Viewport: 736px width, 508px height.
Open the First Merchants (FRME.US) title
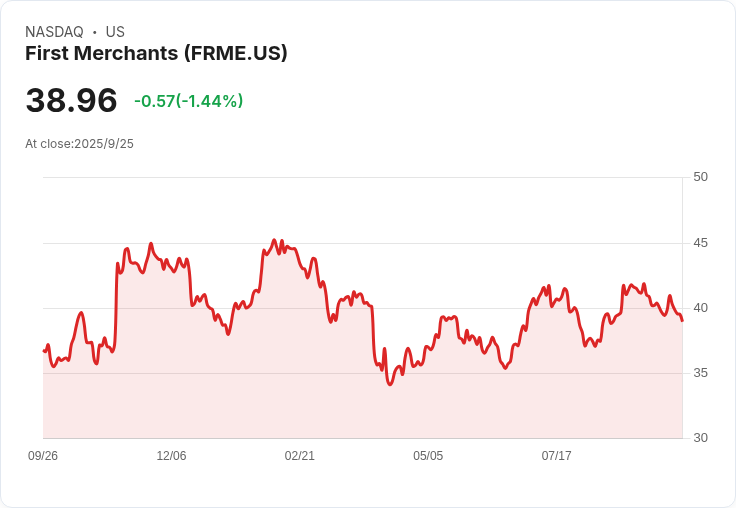click(156, 53)
